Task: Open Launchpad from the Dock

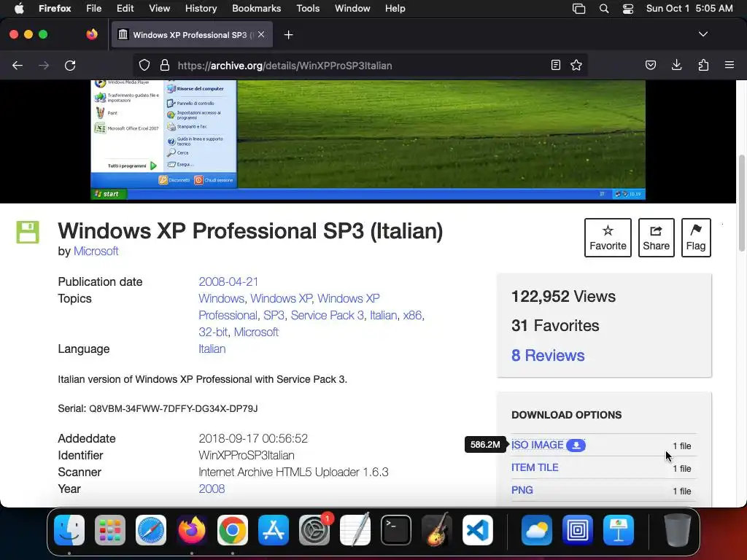Action: pos(110,530)
